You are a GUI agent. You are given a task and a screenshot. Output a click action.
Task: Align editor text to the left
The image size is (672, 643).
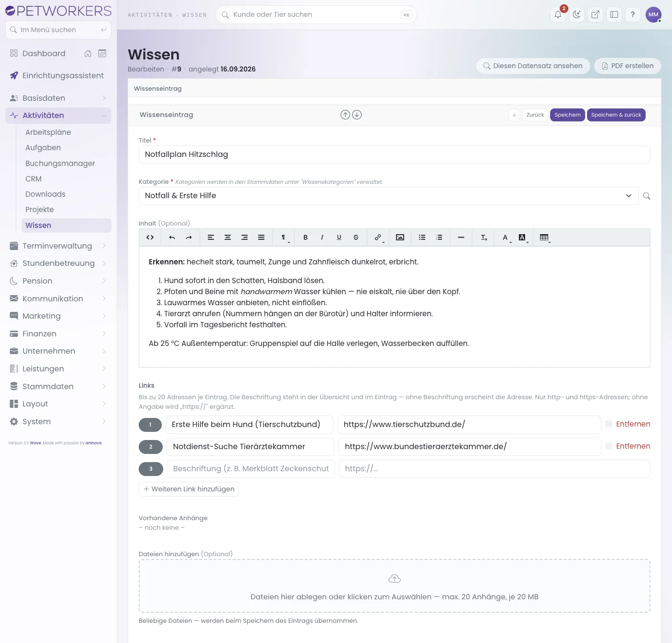pos(211,238)
